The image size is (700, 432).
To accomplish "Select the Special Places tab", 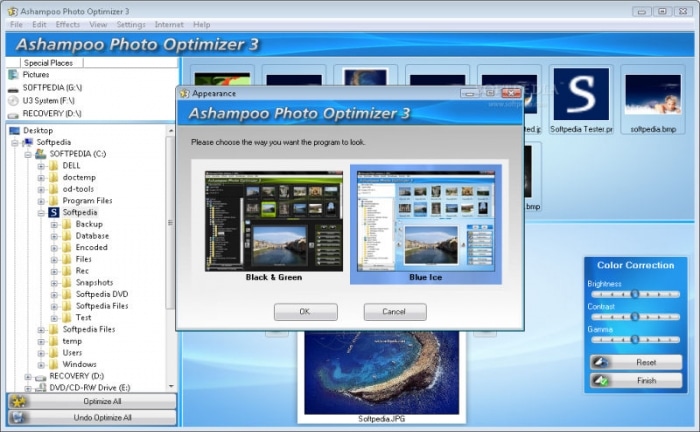I will click(x=48, y=63).
